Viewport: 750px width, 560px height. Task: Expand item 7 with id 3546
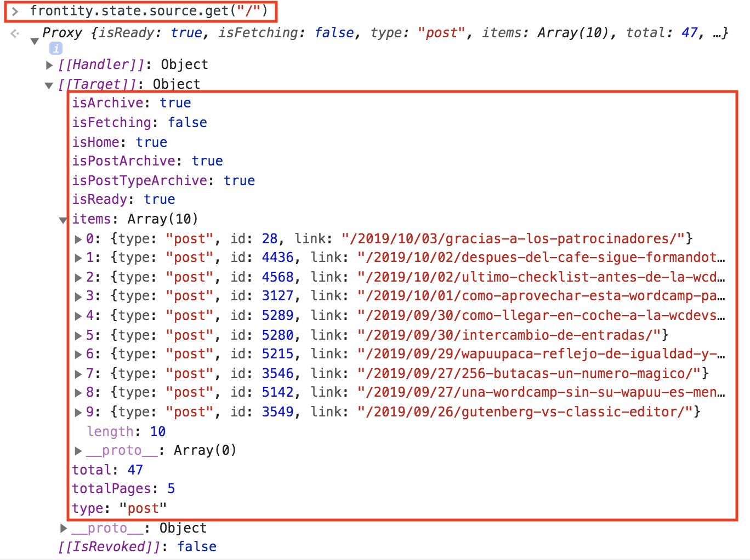(78, 374)
